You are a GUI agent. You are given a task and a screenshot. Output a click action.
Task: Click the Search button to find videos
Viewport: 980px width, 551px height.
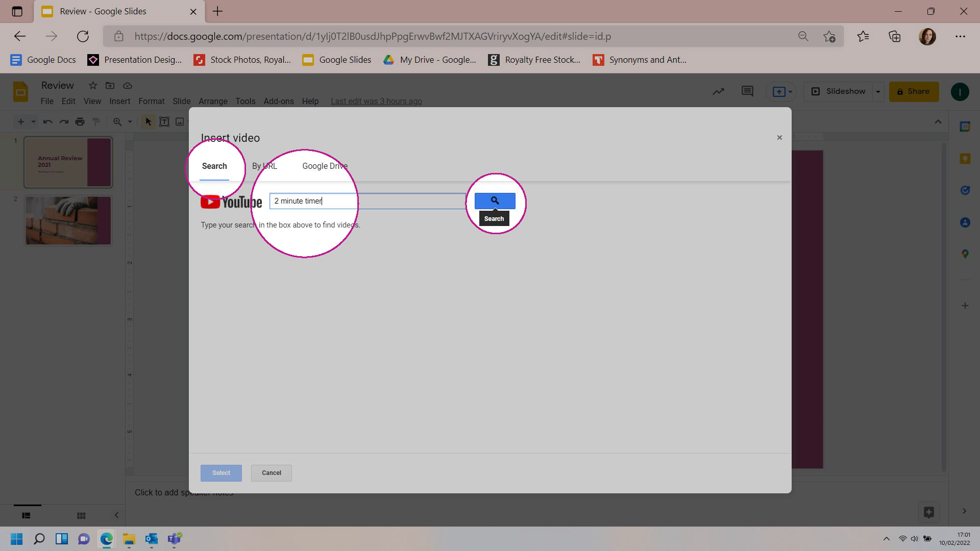(x=495, y=200)
